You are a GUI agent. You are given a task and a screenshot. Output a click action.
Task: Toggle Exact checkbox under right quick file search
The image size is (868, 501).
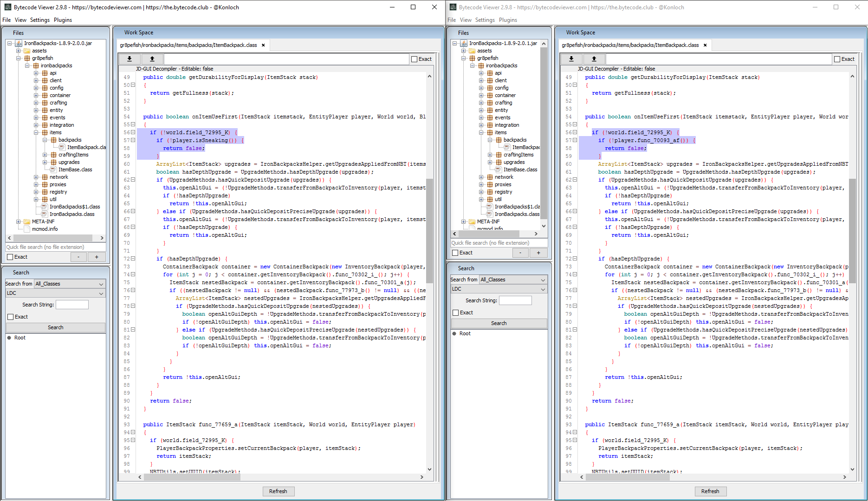pyautogui.click(x=455, y=253)
